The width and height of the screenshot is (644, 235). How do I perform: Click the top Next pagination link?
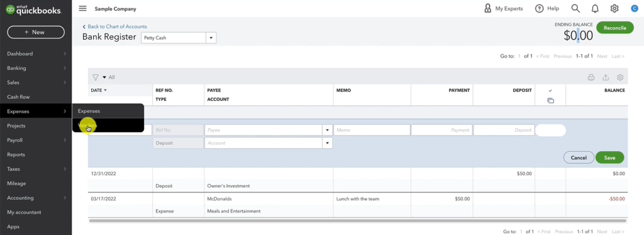(602, 56)
